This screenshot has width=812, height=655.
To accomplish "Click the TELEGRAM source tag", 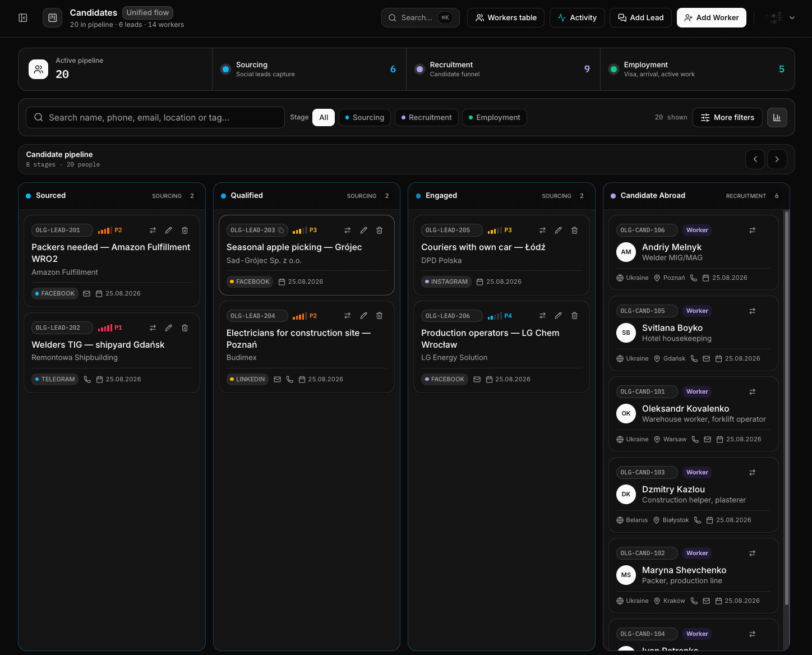I will point(55,380).
